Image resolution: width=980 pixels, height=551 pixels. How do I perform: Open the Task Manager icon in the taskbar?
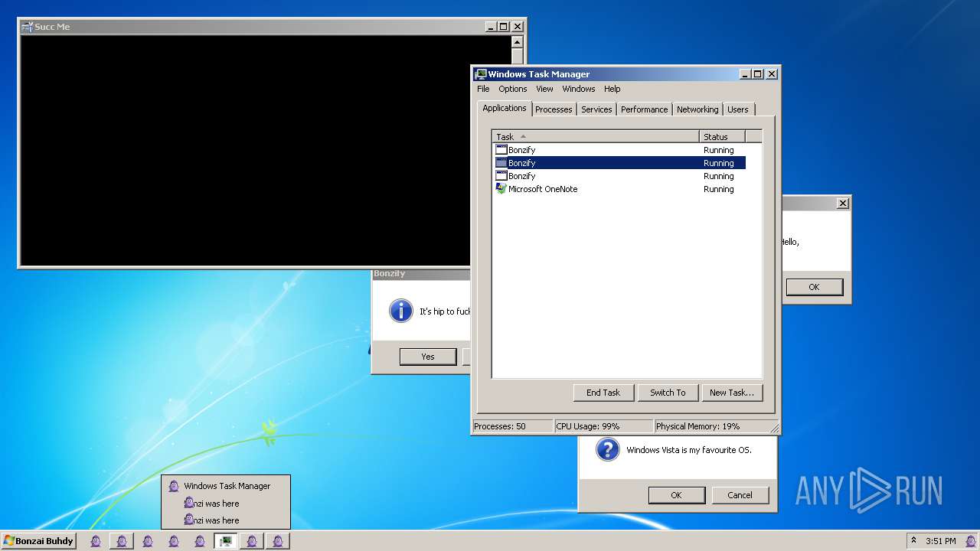225,541
